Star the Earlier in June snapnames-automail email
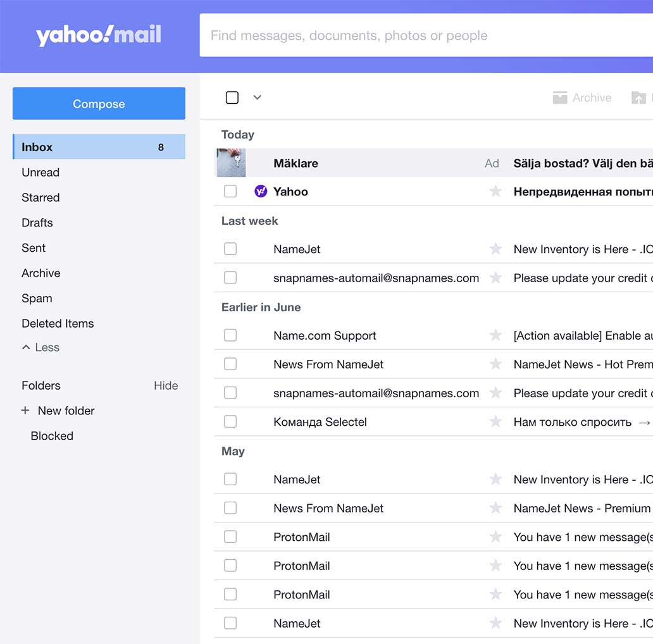The image size is (653, 644). 495,393
